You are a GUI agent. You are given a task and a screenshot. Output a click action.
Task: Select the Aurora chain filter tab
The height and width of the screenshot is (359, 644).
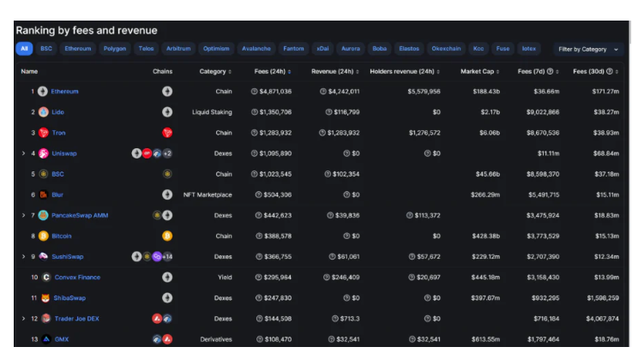pos(351,49)
